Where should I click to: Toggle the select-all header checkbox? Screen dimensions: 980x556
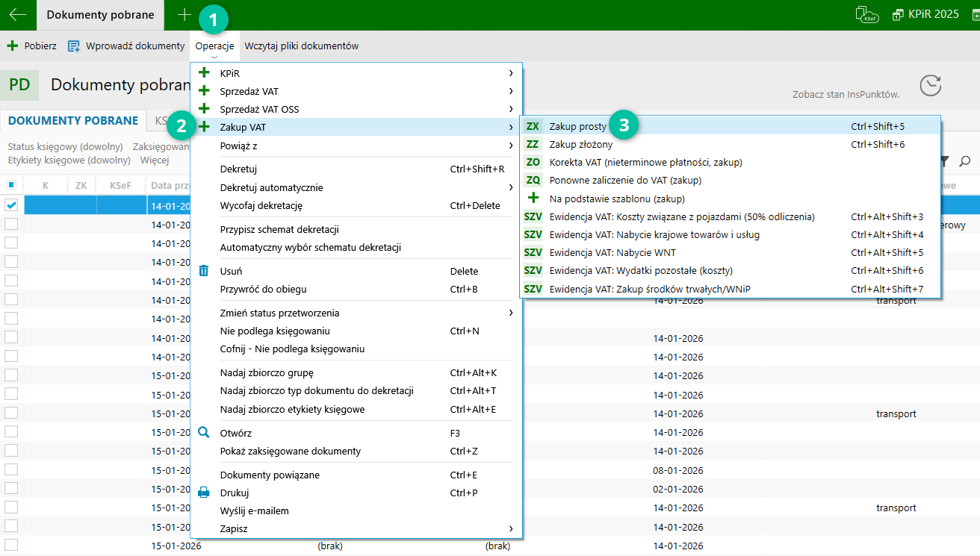(x=11, y=184)
